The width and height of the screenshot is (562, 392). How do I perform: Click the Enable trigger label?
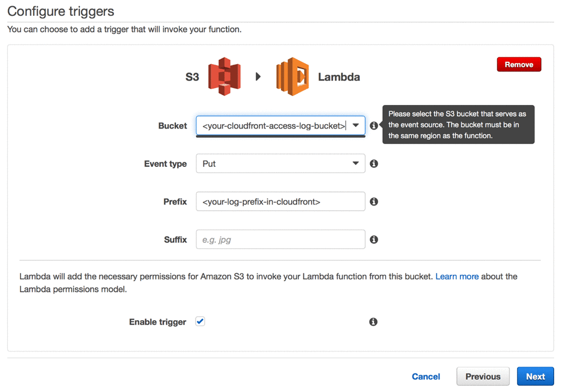[x=158, y=322]
